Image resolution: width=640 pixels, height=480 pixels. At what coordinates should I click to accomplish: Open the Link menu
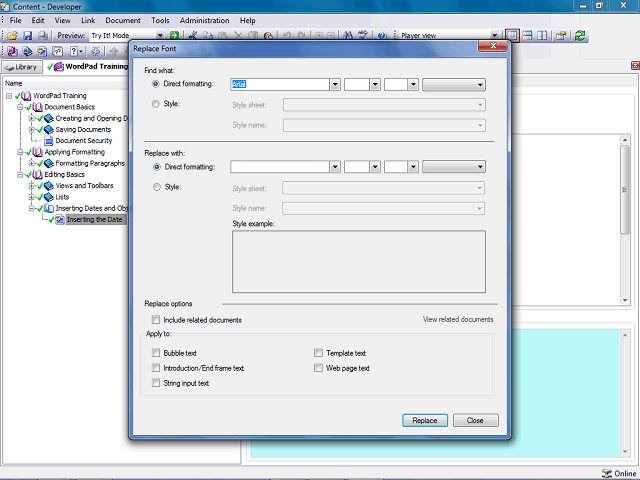(x=88, y=20)
